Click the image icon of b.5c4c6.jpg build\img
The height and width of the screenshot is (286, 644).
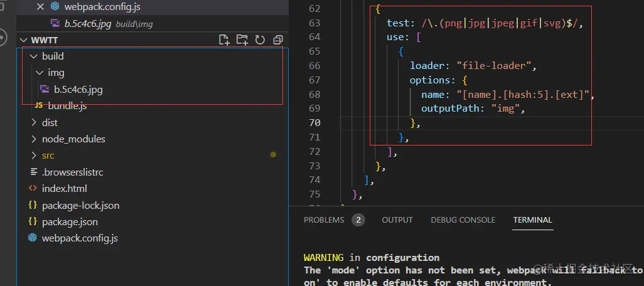click(x=55, y=23)
